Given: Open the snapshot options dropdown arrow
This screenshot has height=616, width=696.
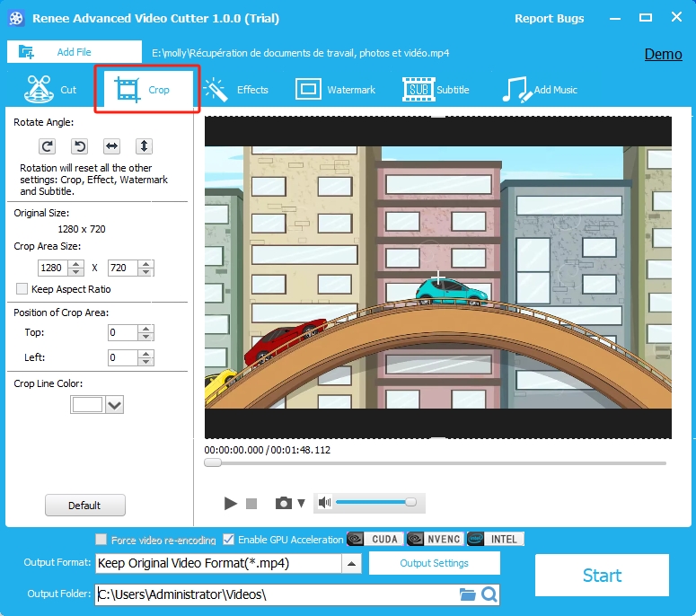Looking at the screenshot, I should tap(301, 504).
